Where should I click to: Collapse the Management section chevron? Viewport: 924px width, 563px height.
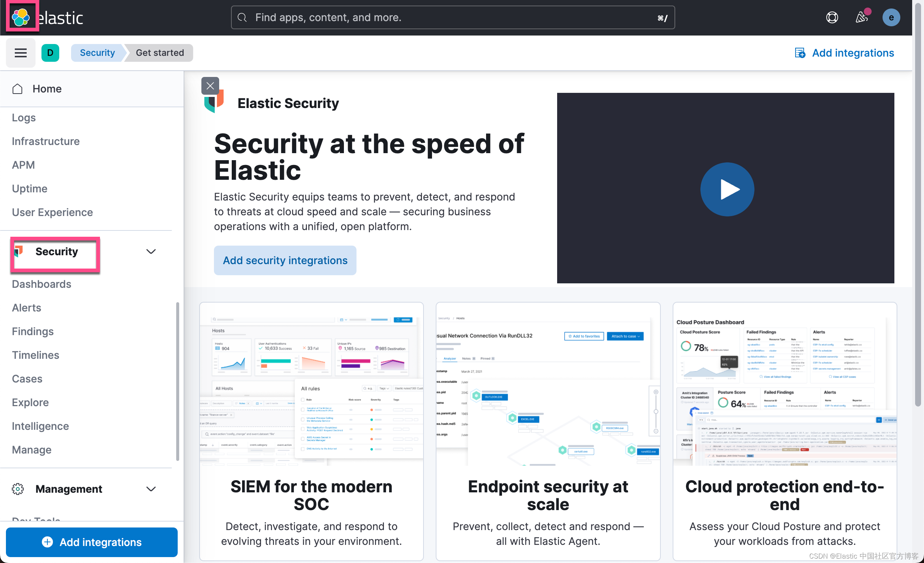(x=151, y=489)
